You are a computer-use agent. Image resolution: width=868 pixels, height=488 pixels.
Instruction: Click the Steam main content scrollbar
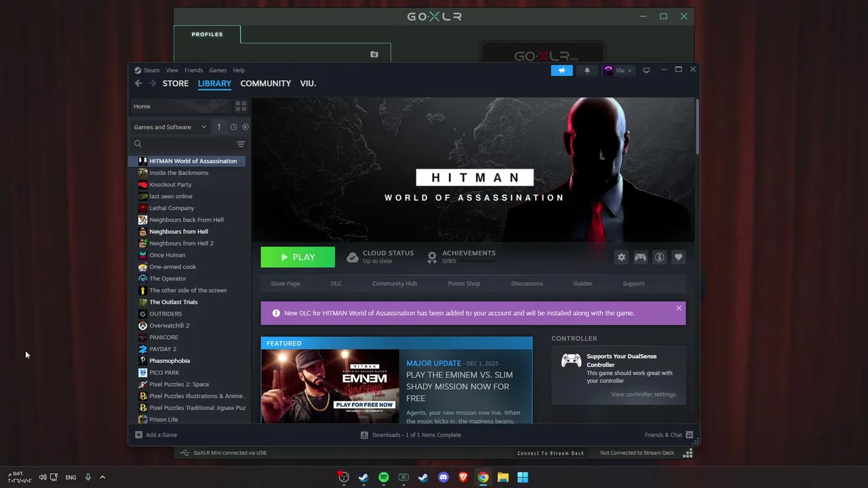[696, 127]
